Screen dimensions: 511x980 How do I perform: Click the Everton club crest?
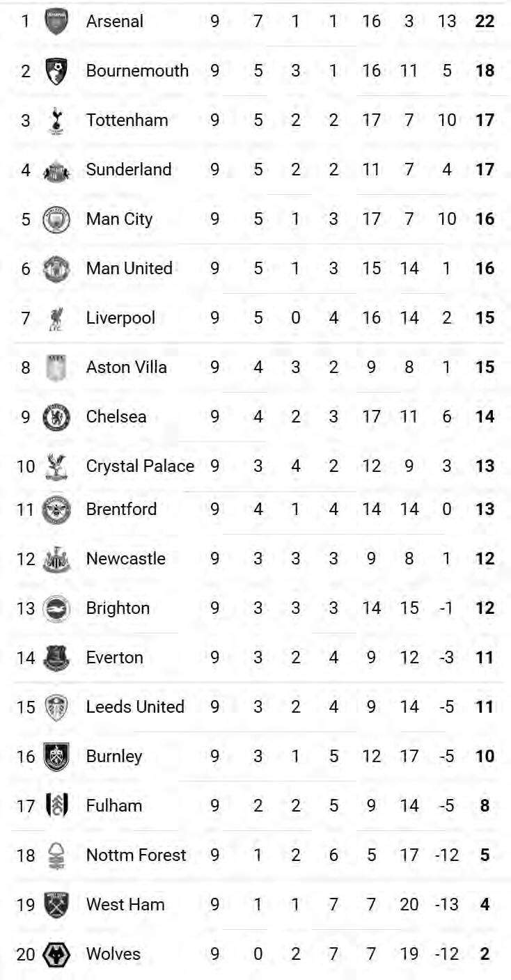pos(56,658)
